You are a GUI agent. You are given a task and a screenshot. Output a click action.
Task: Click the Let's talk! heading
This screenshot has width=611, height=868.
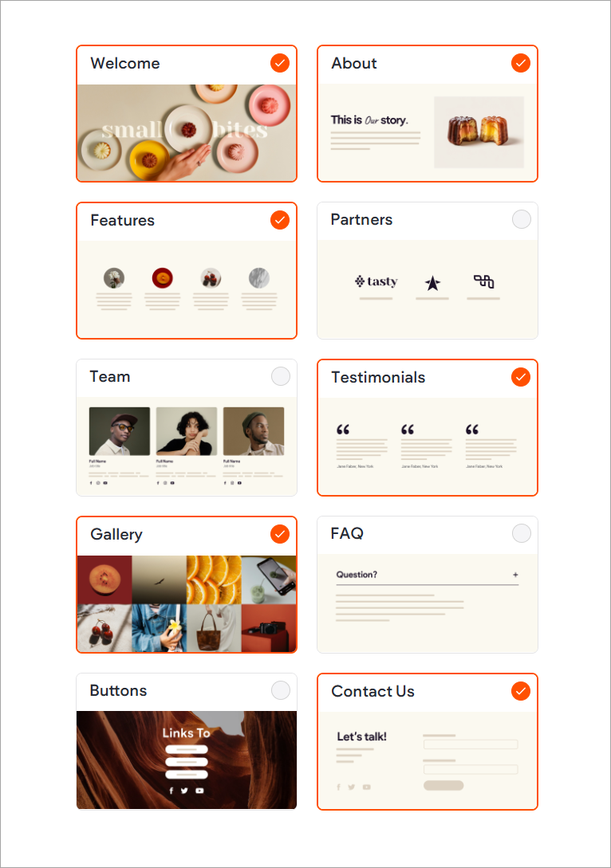[x=361, y=736]
